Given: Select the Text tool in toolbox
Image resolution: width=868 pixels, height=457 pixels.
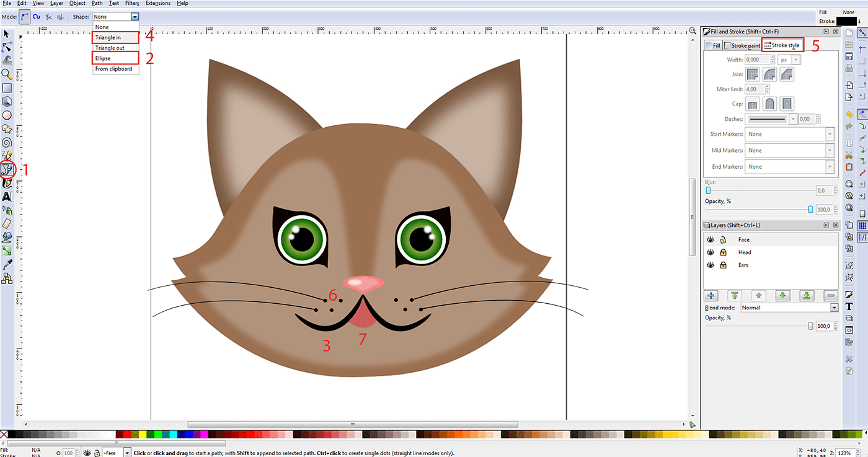Looking at the screenshot, I should tap(7, 197).
